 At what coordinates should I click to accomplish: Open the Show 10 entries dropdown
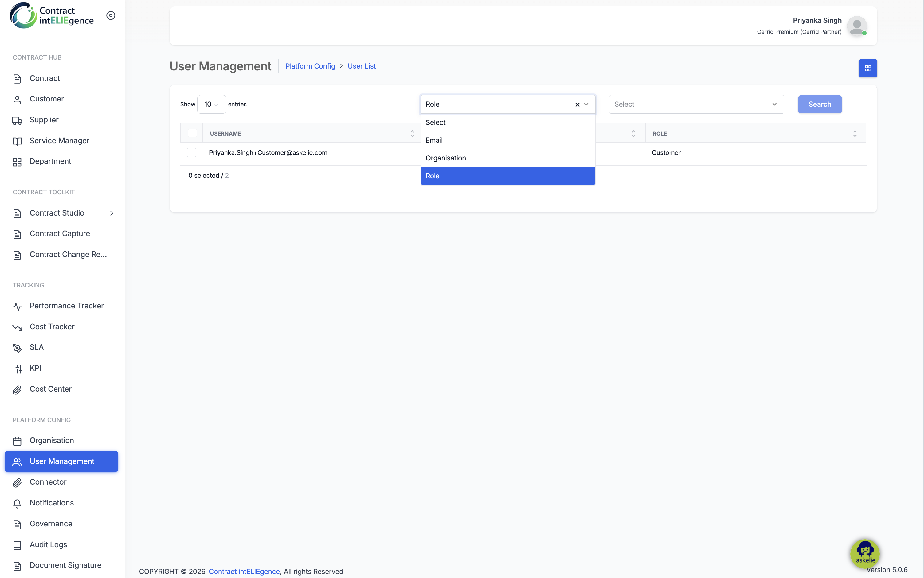tap(212, 104)
